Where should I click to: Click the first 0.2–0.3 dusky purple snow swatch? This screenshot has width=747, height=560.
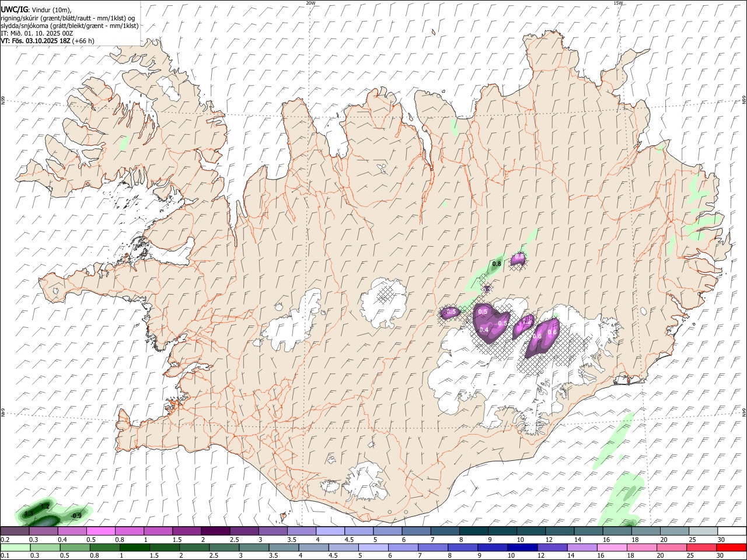(15, 531)
